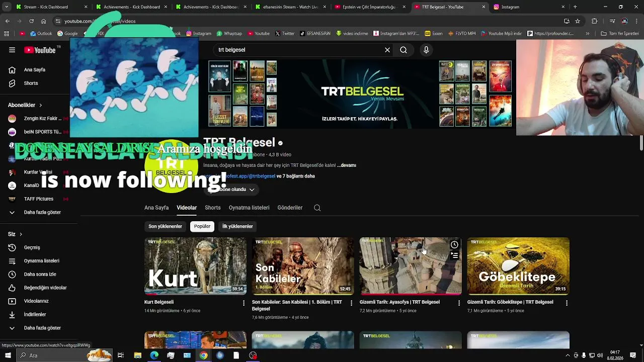644x362 pixels.
Task: Expand Daha fazla göster under subscriptions
Action: pyautogui.click(x=34, y=212)
